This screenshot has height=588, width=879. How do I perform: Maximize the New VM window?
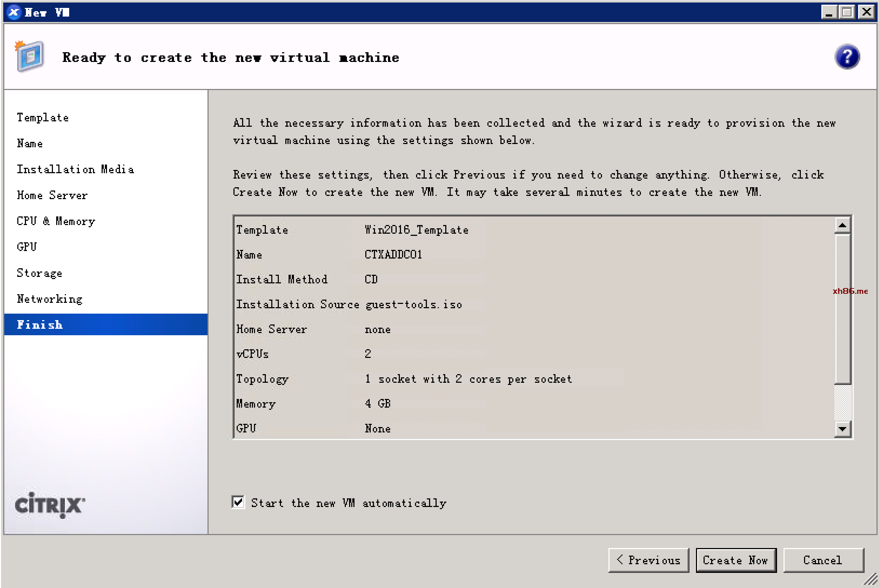847,12
